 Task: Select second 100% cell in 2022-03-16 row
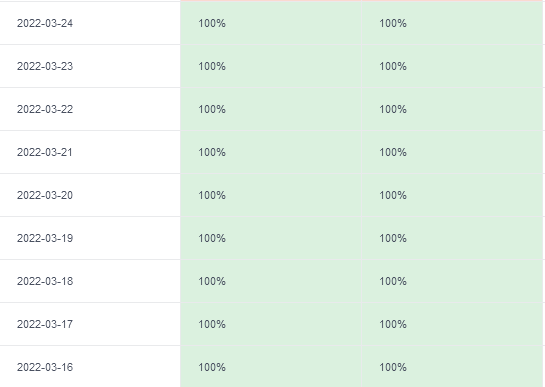click(452, 367)
